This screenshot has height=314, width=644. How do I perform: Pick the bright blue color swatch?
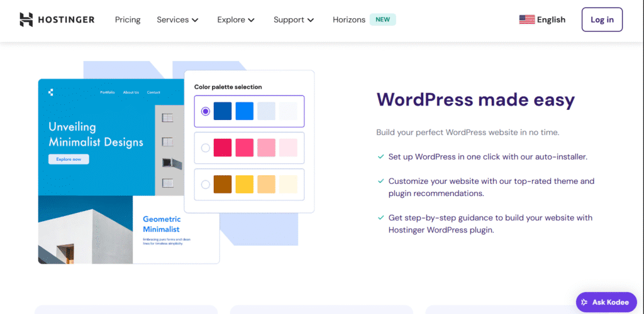coord(245,111)
